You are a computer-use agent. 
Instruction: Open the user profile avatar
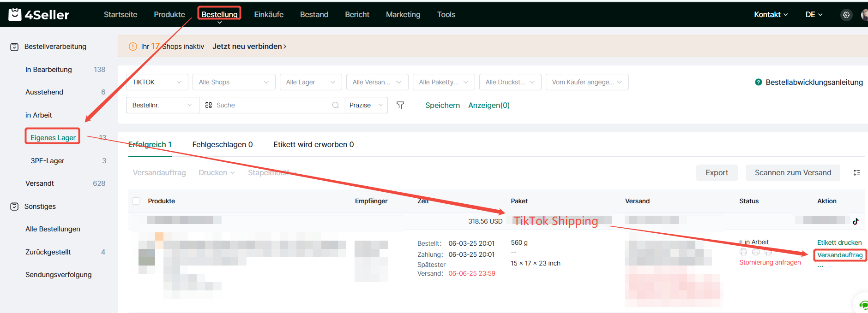[864, 15]
